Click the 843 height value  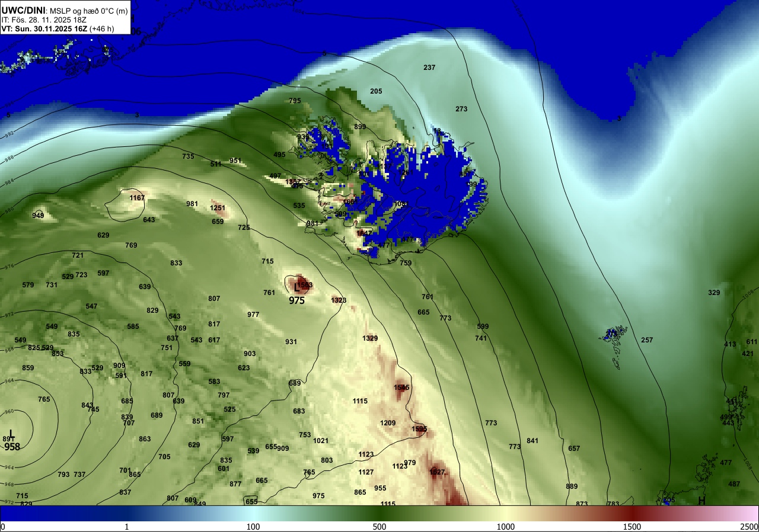click(x=87, y=405)
